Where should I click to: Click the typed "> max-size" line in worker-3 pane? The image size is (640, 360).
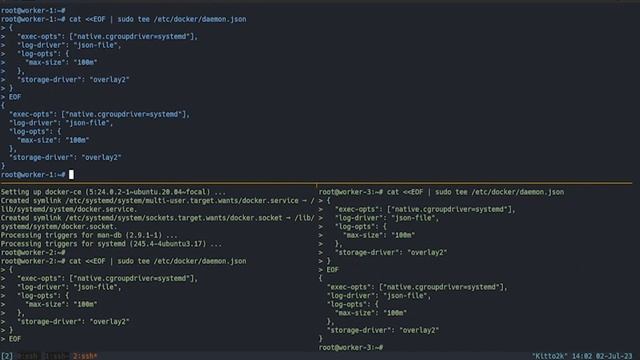tap(367, 235)
